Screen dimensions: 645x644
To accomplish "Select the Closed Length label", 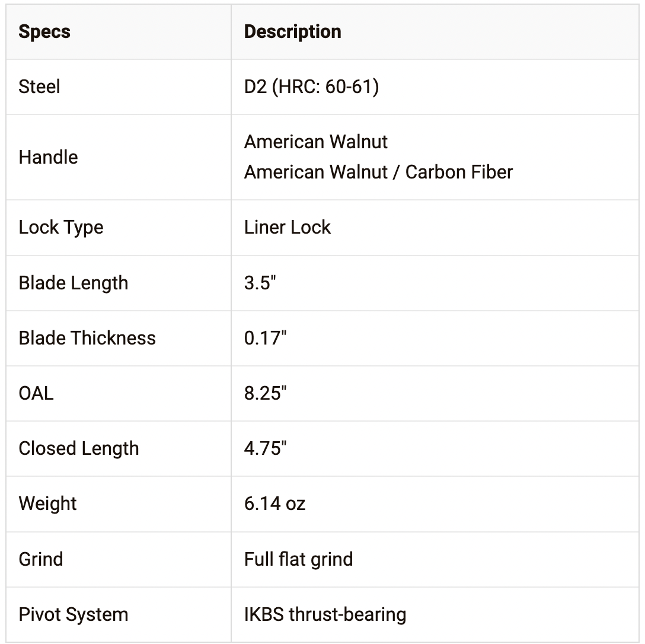I will coord(79,449).
